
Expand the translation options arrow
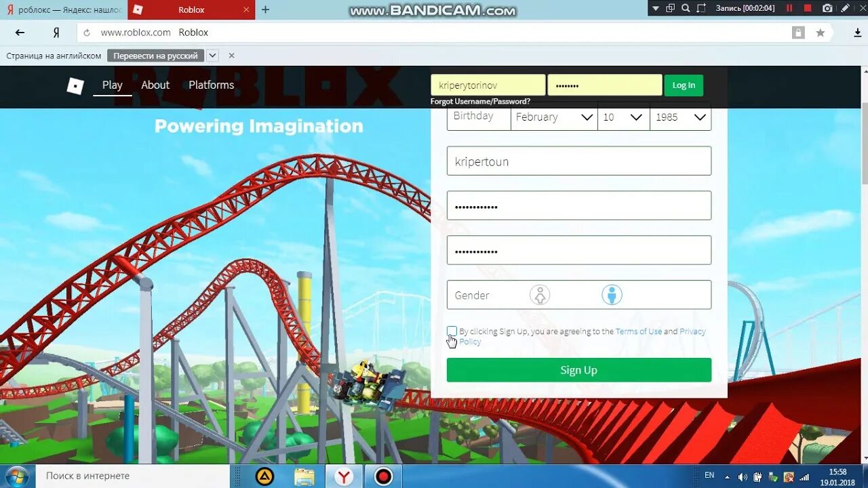212,56
